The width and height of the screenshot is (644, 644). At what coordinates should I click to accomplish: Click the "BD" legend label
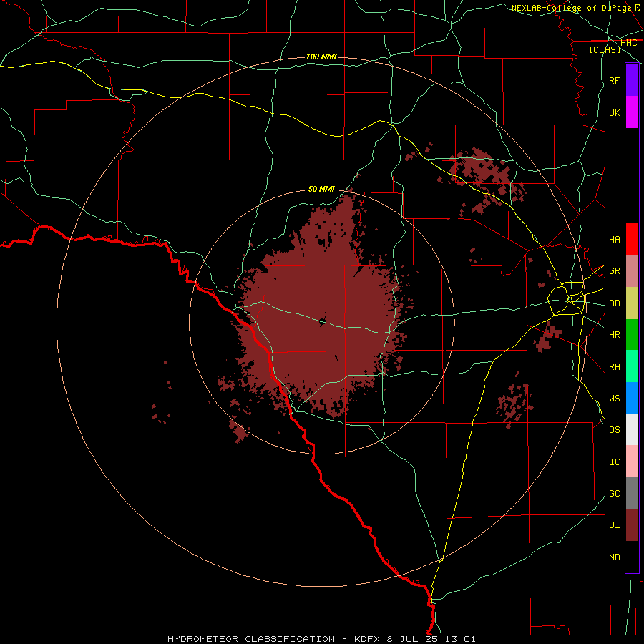[x=615, y=303]
